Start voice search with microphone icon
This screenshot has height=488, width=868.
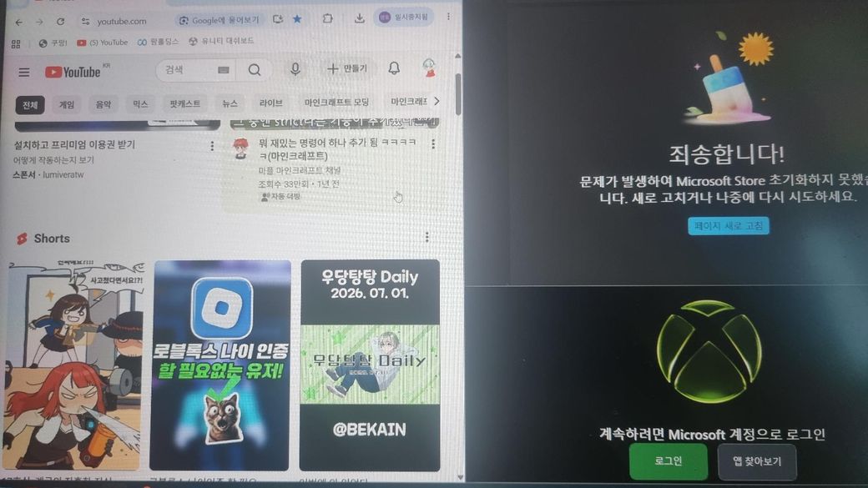pyautogui.click(x=295, y=68)
